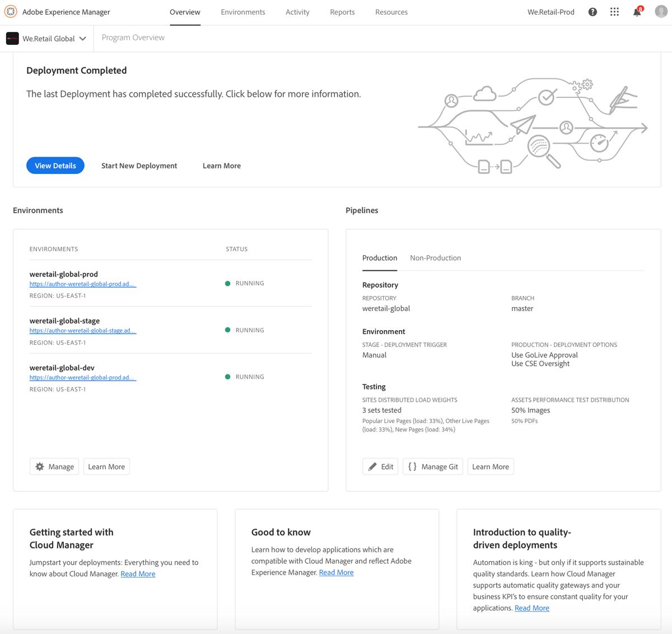The height and width of the screenshot is (634, 672).
Task: Click the Adobe Experience Manager logo icon
Action: pos(11,12)
